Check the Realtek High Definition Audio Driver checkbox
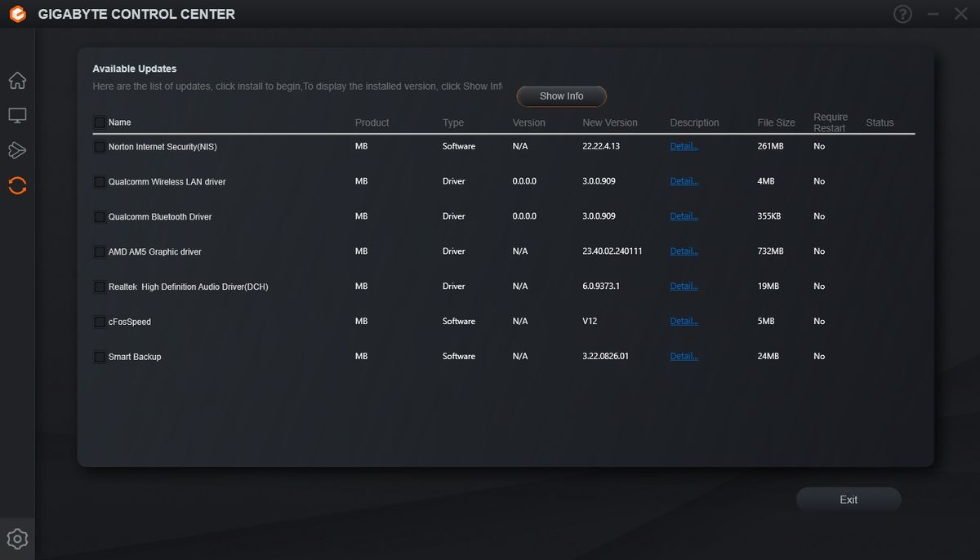This screenshot has height=560, width=980. [x=100, y=287]
